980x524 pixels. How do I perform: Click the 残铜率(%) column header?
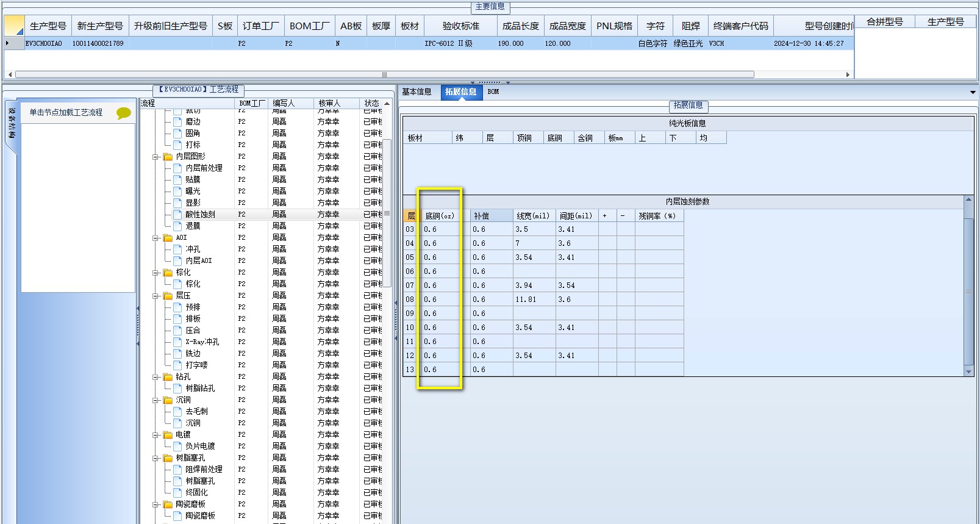(x=659, y=216)
